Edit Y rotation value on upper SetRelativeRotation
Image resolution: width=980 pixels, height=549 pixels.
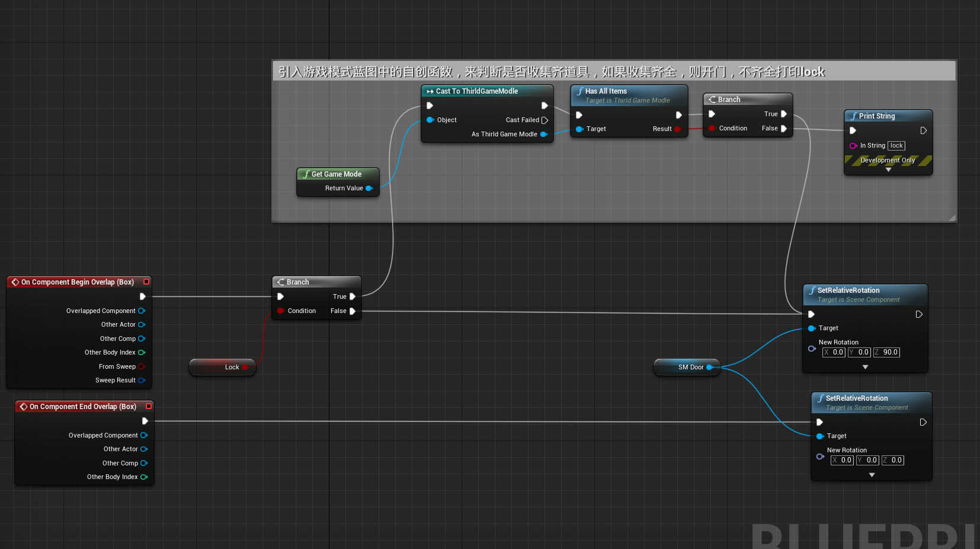(859, 352)
